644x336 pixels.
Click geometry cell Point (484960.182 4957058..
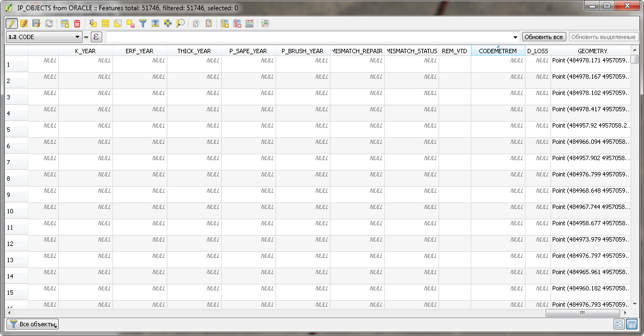point(591,293)
